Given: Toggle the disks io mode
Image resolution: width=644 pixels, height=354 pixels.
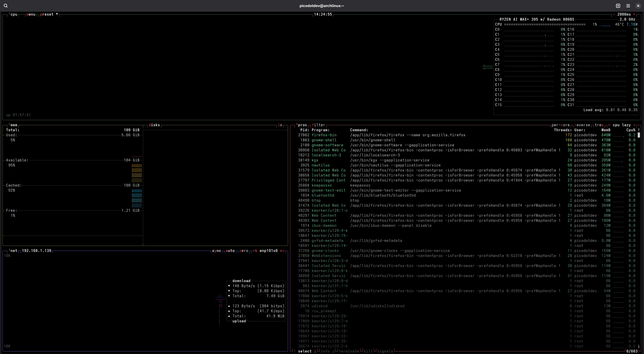Looking at the screenshot, I should point(280,125).
